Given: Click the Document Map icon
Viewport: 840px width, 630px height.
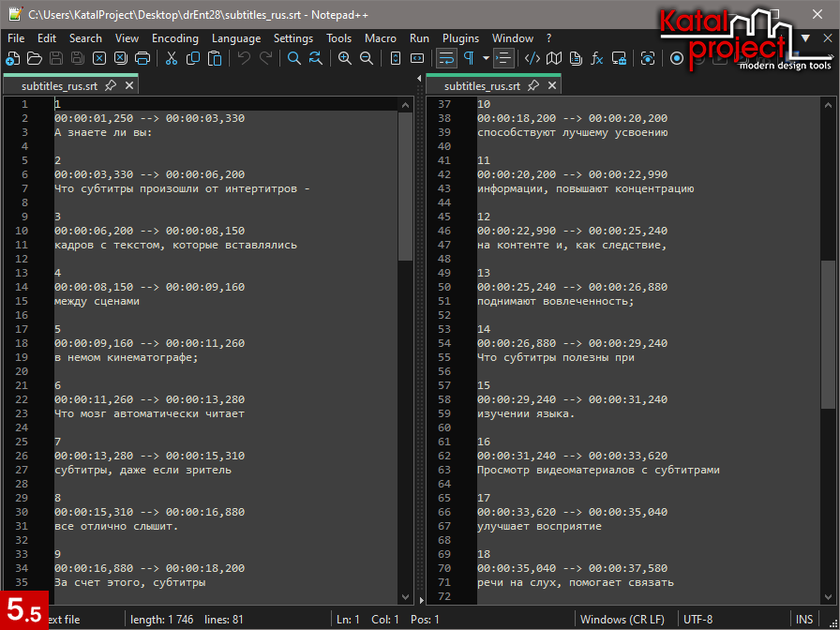Looking at the screenshot, I should coord(554,58).
